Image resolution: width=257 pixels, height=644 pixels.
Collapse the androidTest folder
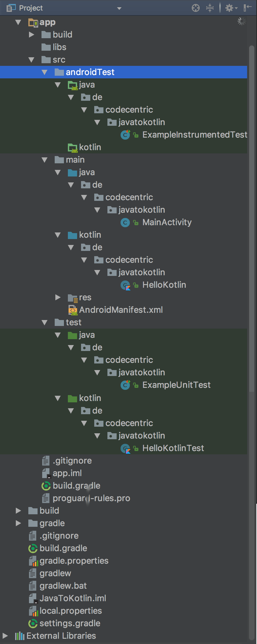pyautogui.click(x=45, y=72)
